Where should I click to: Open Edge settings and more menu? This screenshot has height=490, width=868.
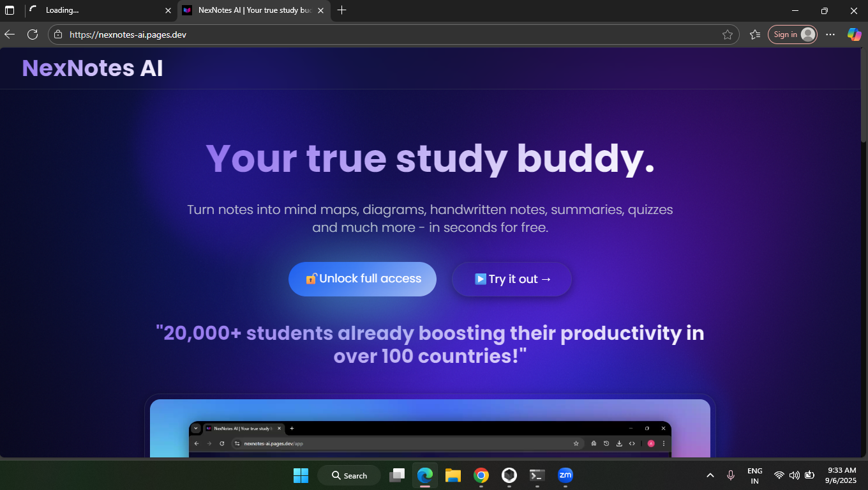click(x=830, y=34)
